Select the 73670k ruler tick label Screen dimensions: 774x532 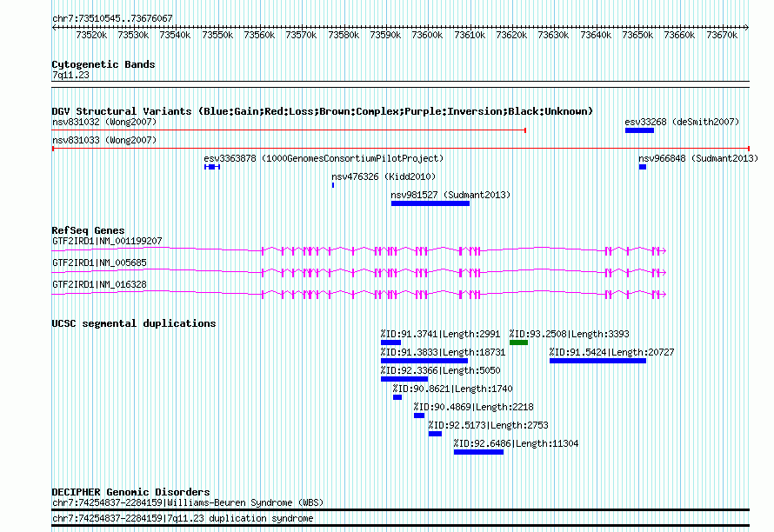pos(722,35)
